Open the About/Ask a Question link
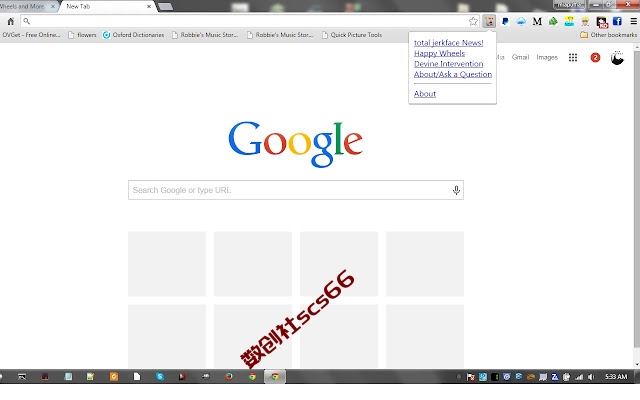Screen dimensions: 640x400 pos(453,74)
